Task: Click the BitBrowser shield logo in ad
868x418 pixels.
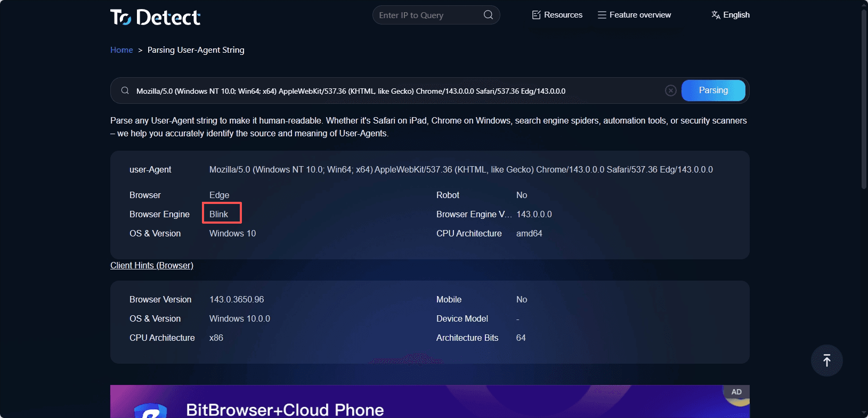Action: pos(150,411)
